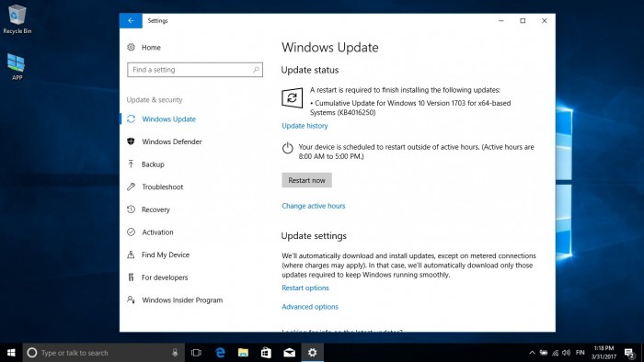Go to Windows Defender section
Screen dimensions: 644x362
pyautogui.click(x=172, y=141)
